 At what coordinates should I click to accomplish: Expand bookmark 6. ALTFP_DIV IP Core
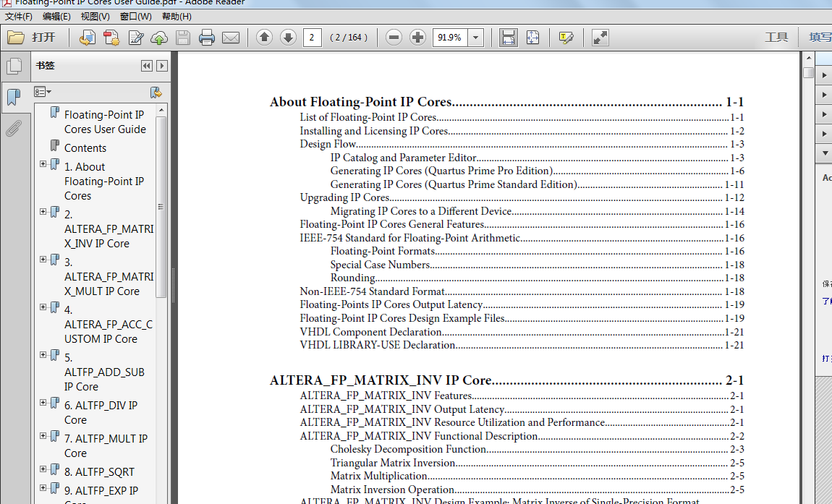point(43,403)
